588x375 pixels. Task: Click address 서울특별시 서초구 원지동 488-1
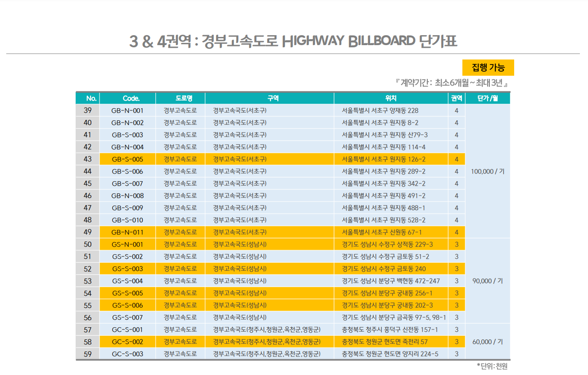click(384, 208)
